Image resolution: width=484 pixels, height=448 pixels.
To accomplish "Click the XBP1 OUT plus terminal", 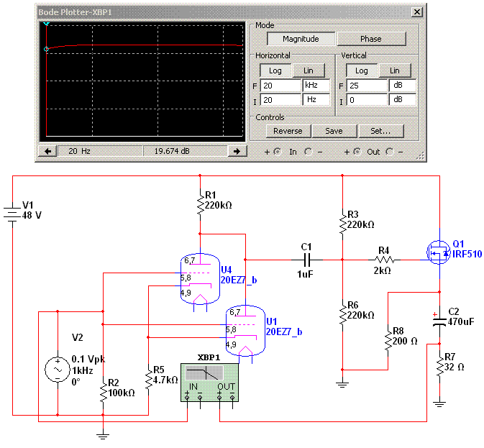I will [x=219, y=398].
